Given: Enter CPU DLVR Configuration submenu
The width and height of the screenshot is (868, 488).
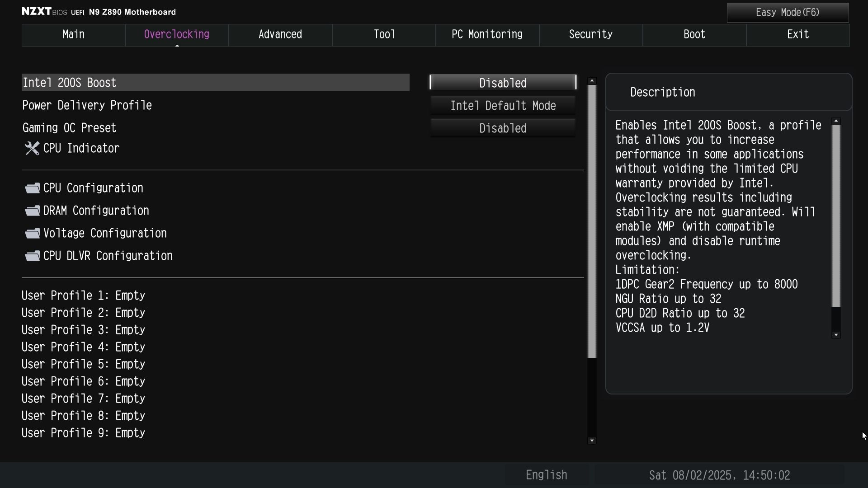Looking at the screenshot, I should [x=108, y=256].
